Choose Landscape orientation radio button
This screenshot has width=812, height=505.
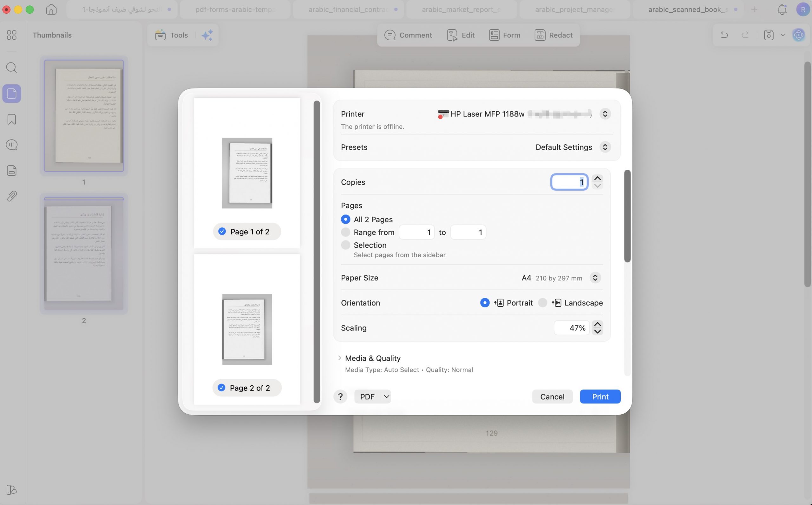click(543, 303)
